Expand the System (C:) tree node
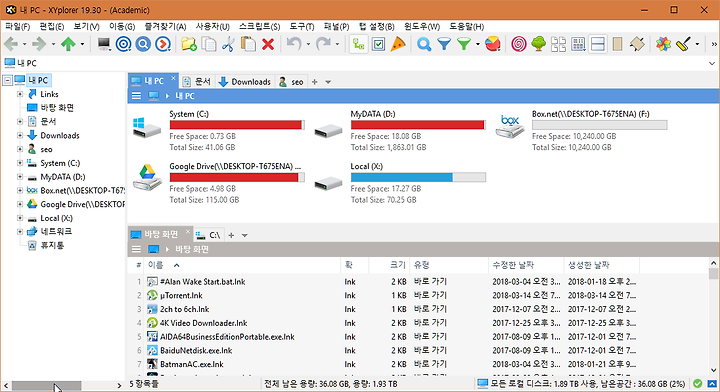 [x=20, y=163]
